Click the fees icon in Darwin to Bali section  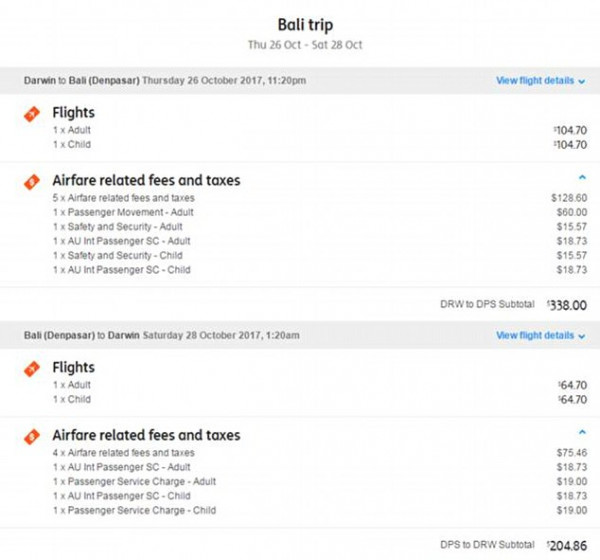31,182
